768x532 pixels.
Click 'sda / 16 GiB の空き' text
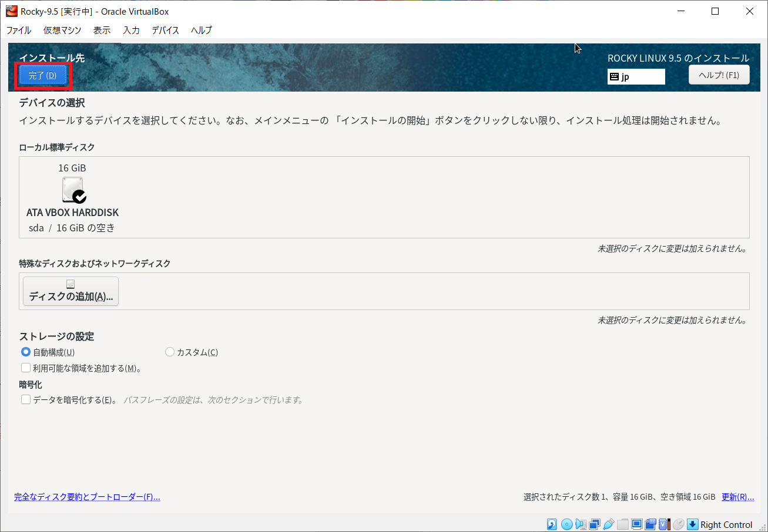coord(72,228)
